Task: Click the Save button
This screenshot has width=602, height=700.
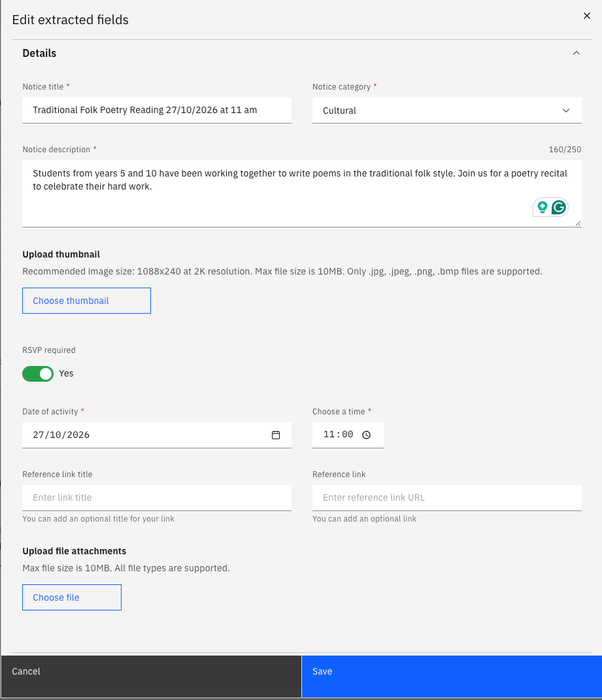Action: tap(452, 676)
